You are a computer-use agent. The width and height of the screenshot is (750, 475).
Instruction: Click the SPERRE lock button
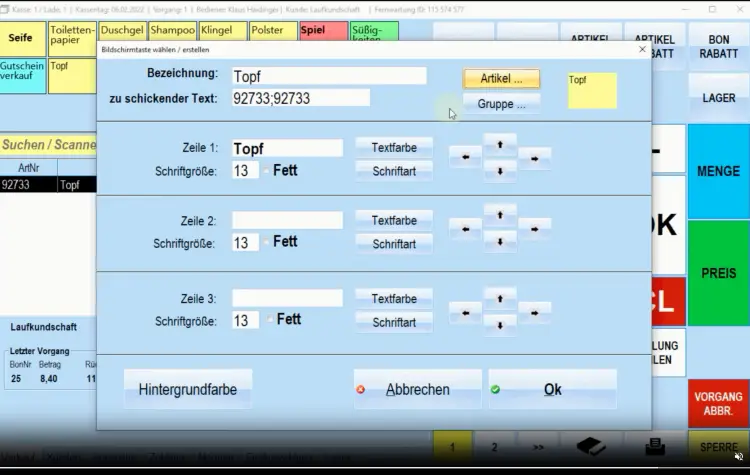point(718,447)
